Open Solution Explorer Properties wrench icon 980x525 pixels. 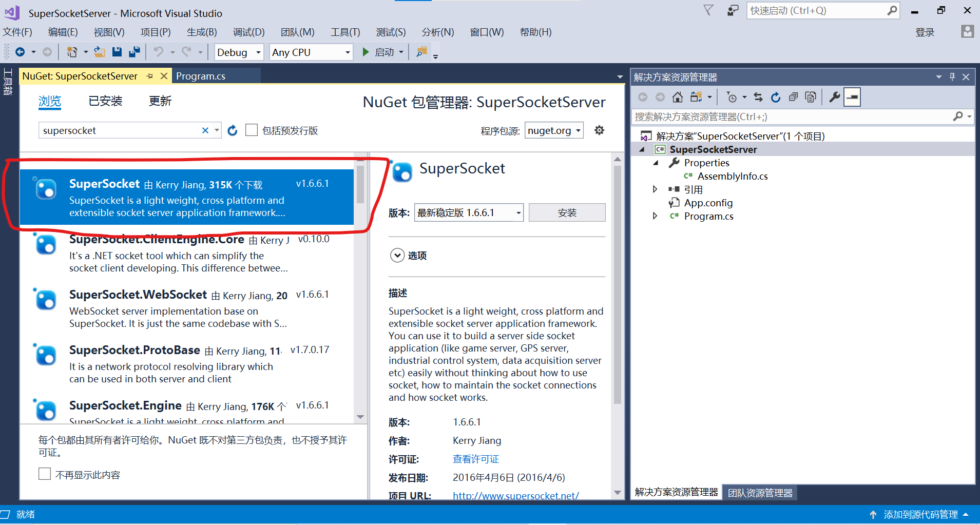click(835, 97)
